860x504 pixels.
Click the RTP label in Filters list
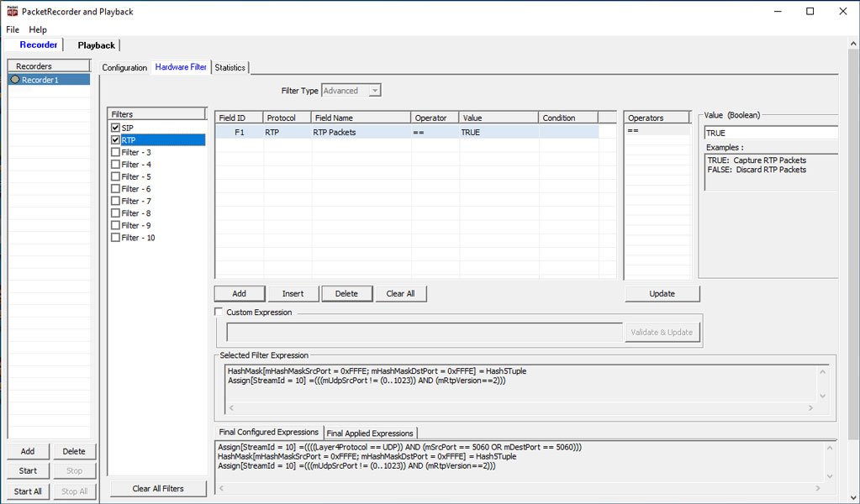[x=129, y=140]
